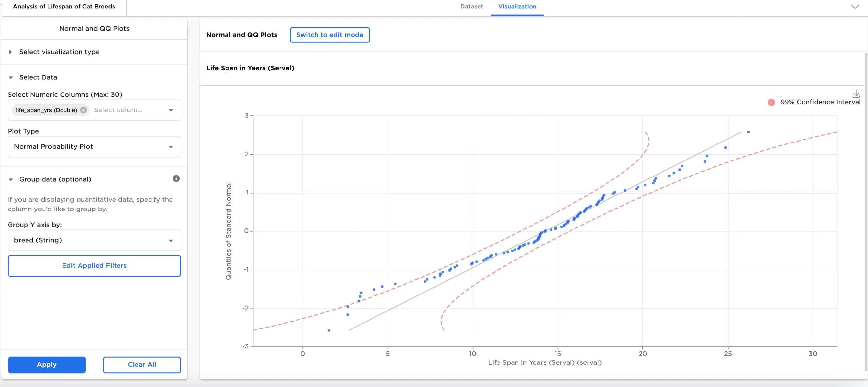This screenshot has width=868, height=387.
Task: Collapse the top bar chevron
Action: point(855,7)
